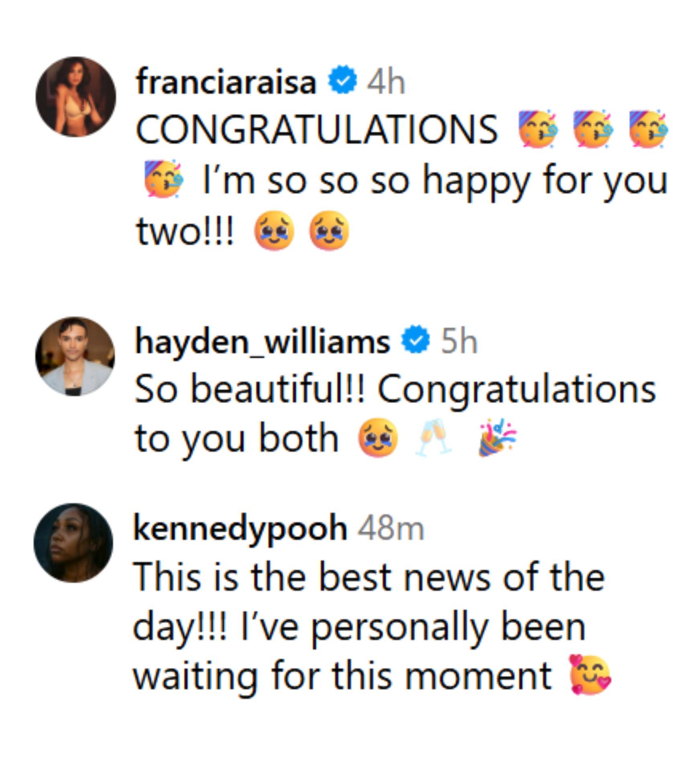Click the 4h timestamp on franciaraisa's comment
Viewport: 700px width, 783px height.
(386, 82)
